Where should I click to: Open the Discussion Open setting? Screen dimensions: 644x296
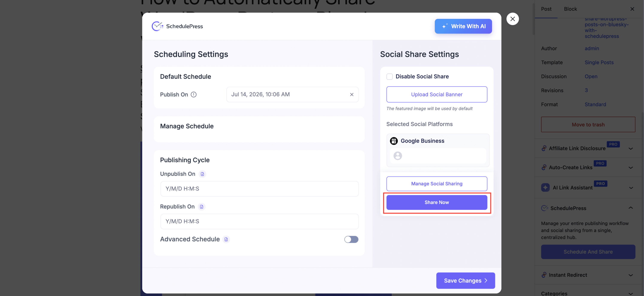click(x=591, y=76)
